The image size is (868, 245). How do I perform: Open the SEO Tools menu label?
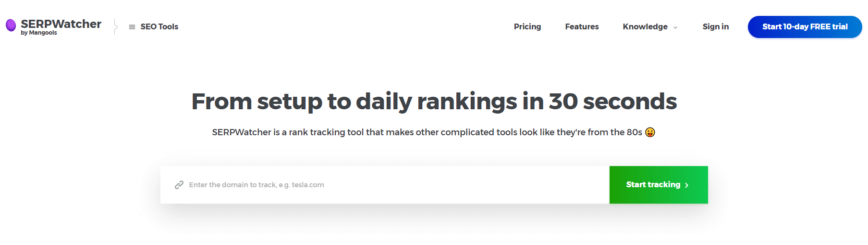coord(159,27)
